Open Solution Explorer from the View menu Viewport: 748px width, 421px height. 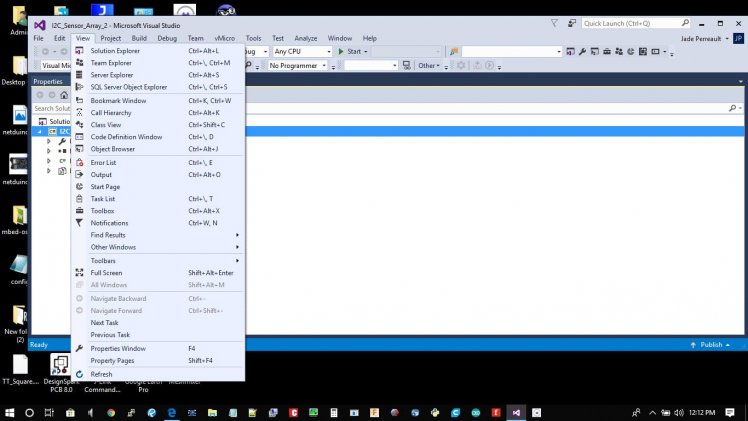tap(115, 50)
